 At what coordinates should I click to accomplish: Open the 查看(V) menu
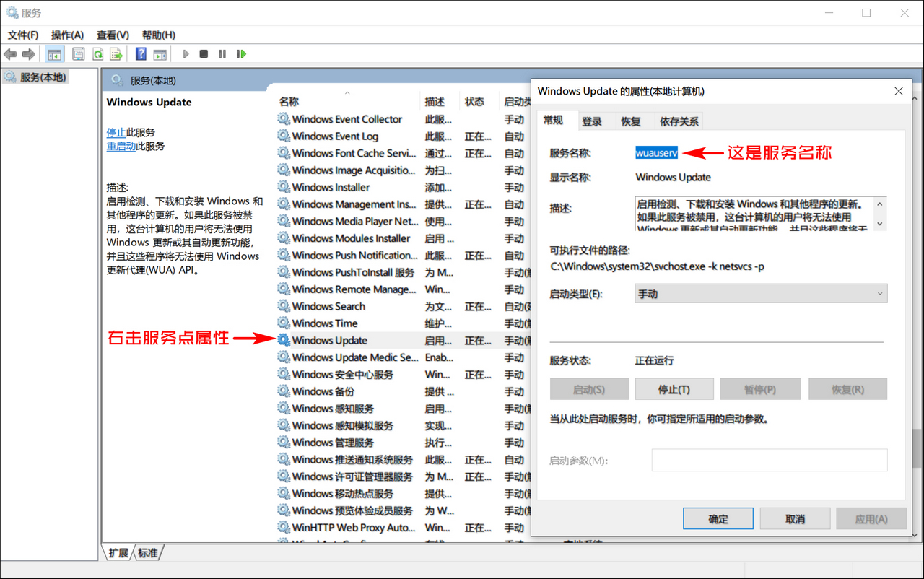(x=113, y=35)
